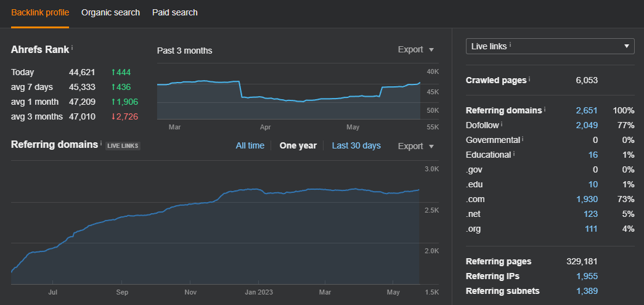
Task: Click the .com 73% value
Action: (x=626, y=199)
